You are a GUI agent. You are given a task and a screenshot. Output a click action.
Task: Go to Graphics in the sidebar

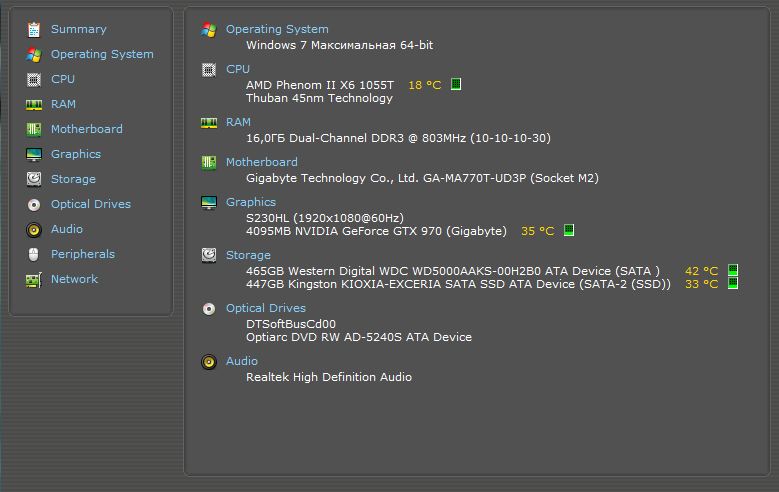(x=76, y=154)
